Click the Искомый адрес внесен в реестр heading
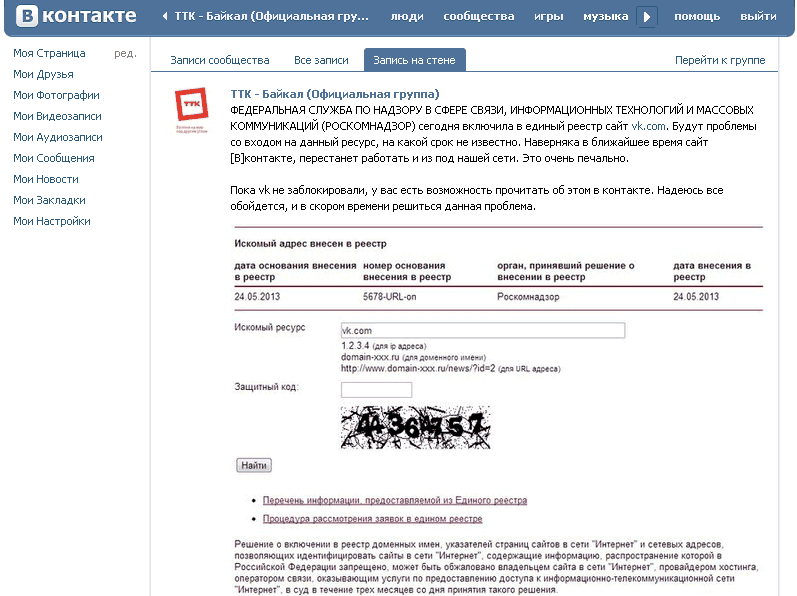Image resolution: width=797 pixels, height=596 pixels. 310,243
